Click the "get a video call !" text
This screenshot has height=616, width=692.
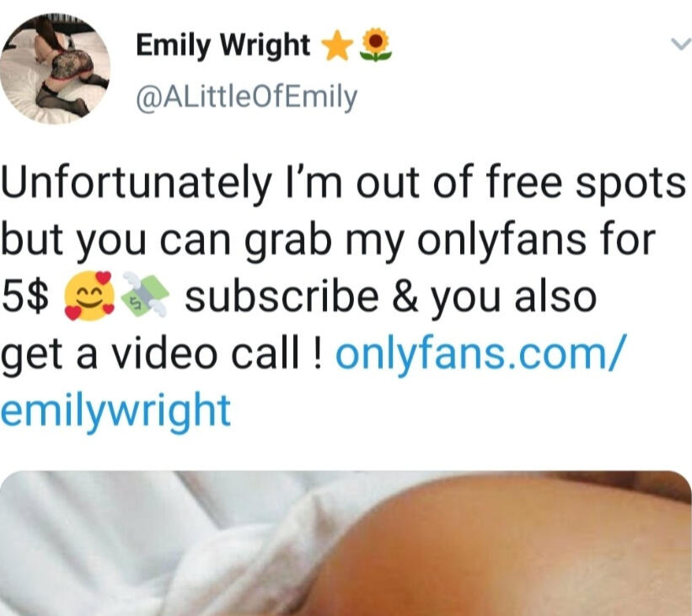(x=161, y=354)
